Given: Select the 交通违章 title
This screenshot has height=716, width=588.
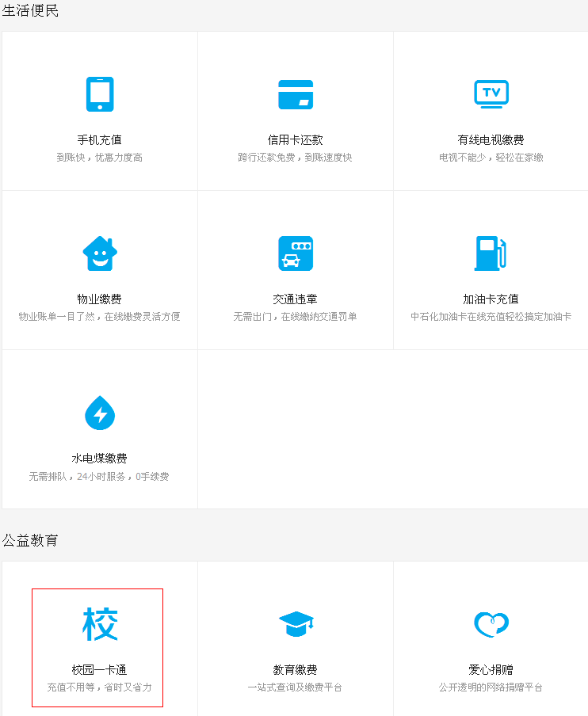Looking at the screenshot, I should pos(296,299).
